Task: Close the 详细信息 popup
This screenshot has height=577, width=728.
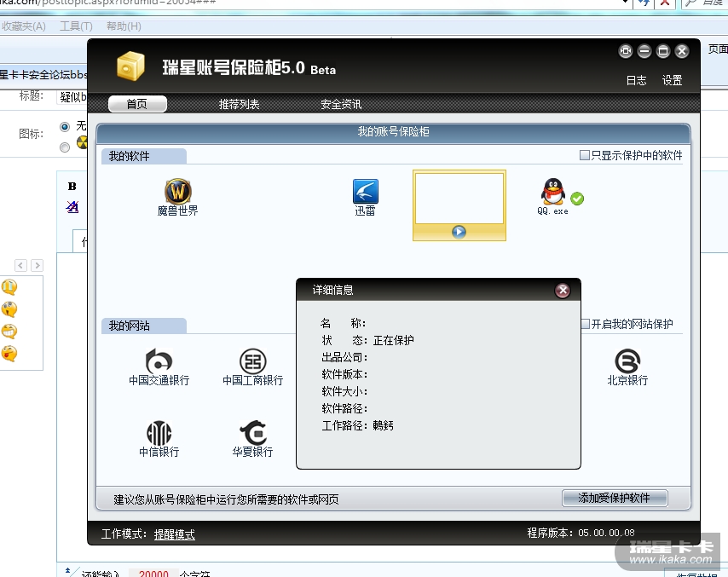Action: [x=563, y=291]
